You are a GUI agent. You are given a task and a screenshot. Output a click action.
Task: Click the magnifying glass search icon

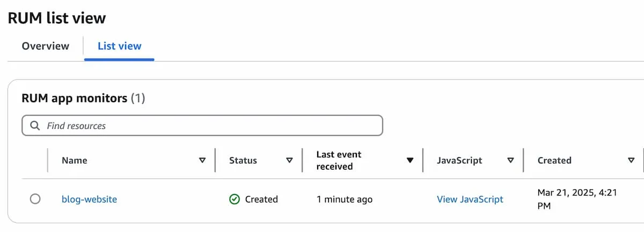pos(35,126)
